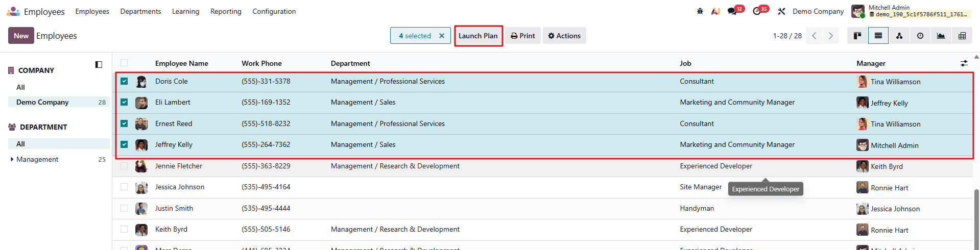This screenshot has height=250, width=980.
Task: Filter by Demo Company
Action: point(59,102)
